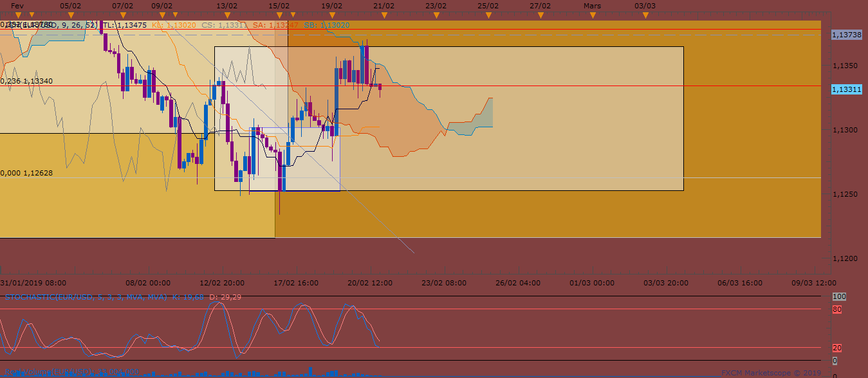This screenshot has width=868, height=378.
Task: Select the orange triangle under 19/02
Action: pyautogui.click(x=331, y=15)
